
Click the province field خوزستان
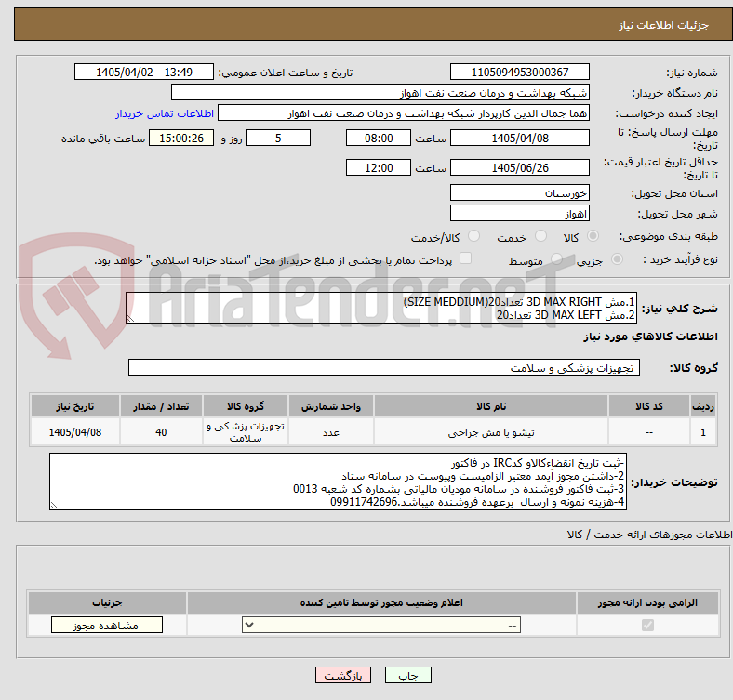pos(519,192)
